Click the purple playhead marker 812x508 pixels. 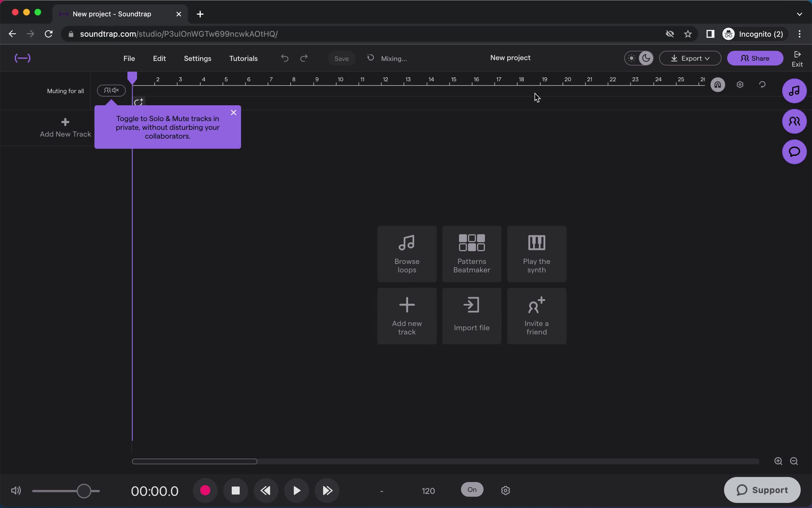132,78
